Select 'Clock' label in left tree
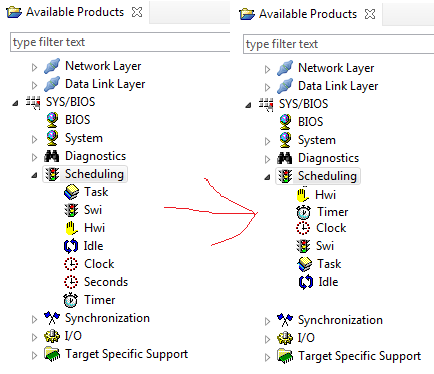Viewport: 434px width, 374px height. (x=99, y=264)
